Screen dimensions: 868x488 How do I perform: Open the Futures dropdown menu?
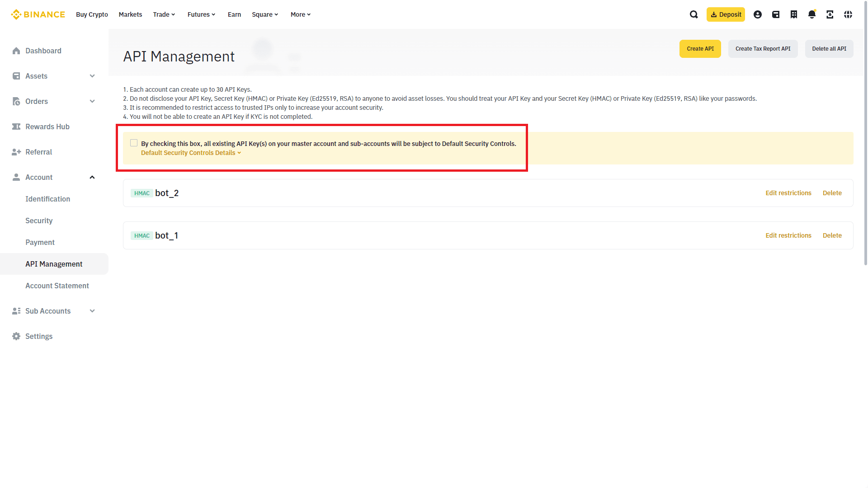[x=202, y=14]
